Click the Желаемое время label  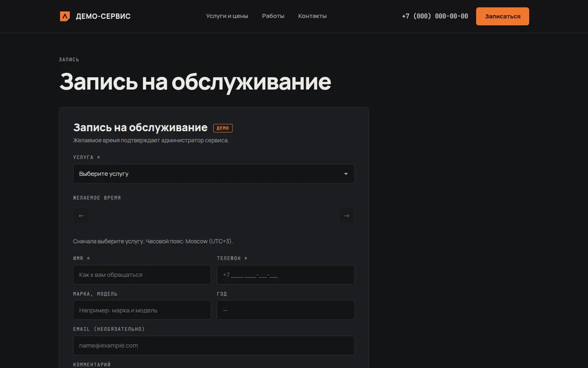tap(97, 198)
